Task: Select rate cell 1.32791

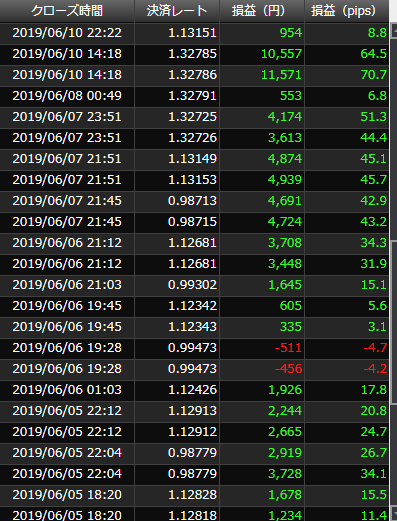Action: (x=177, y=96)
